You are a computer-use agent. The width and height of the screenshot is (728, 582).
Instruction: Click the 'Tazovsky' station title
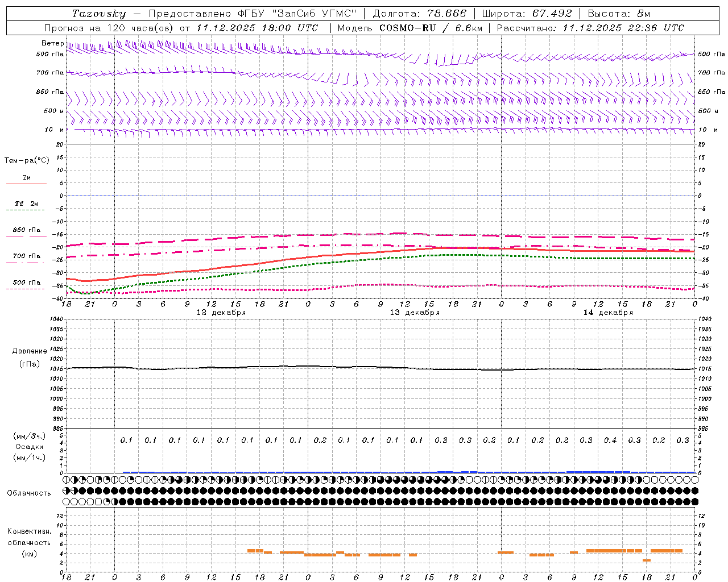pyautogui.click(x=99, y=14)
